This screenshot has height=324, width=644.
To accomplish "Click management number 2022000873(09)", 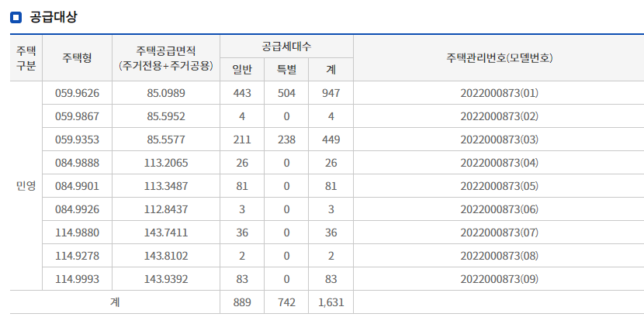I will 500,279.
